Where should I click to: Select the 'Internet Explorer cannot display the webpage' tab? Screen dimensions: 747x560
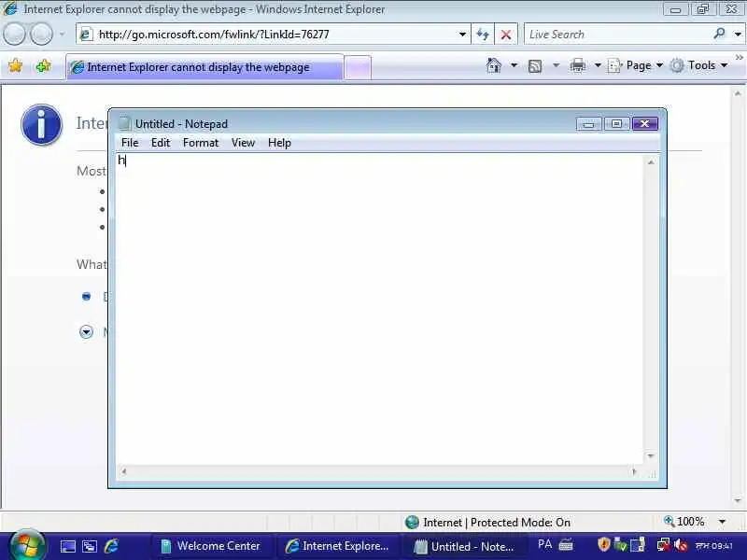tap(204, 67)
